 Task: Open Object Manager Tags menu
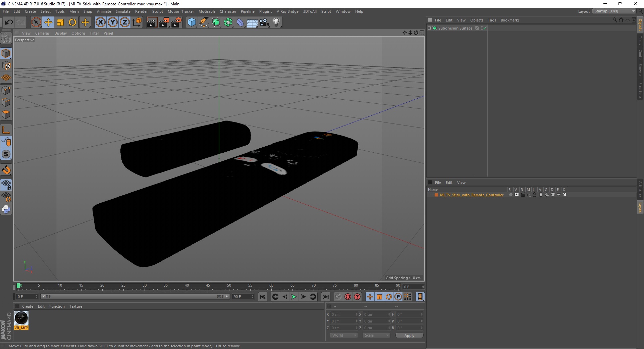click(x=492, y=20)
